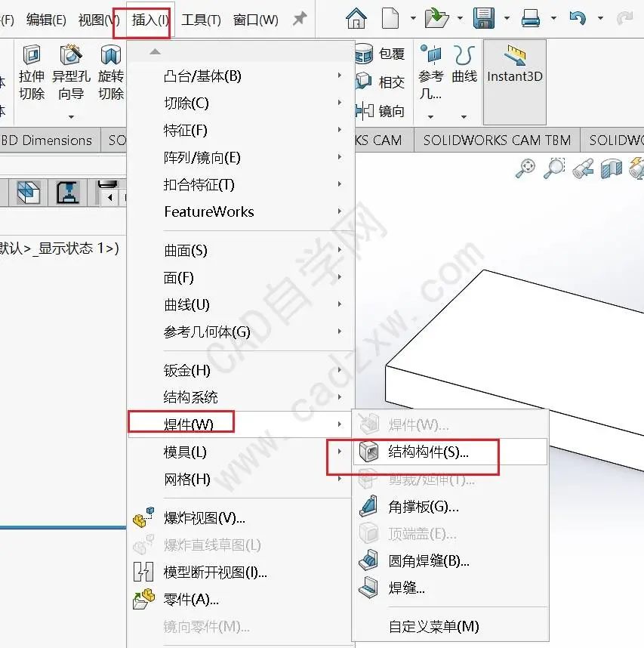Expand the 曲面(S) submenu
Image resolution: width=644 pixels, height=648 pixels.
click(242, 251)
